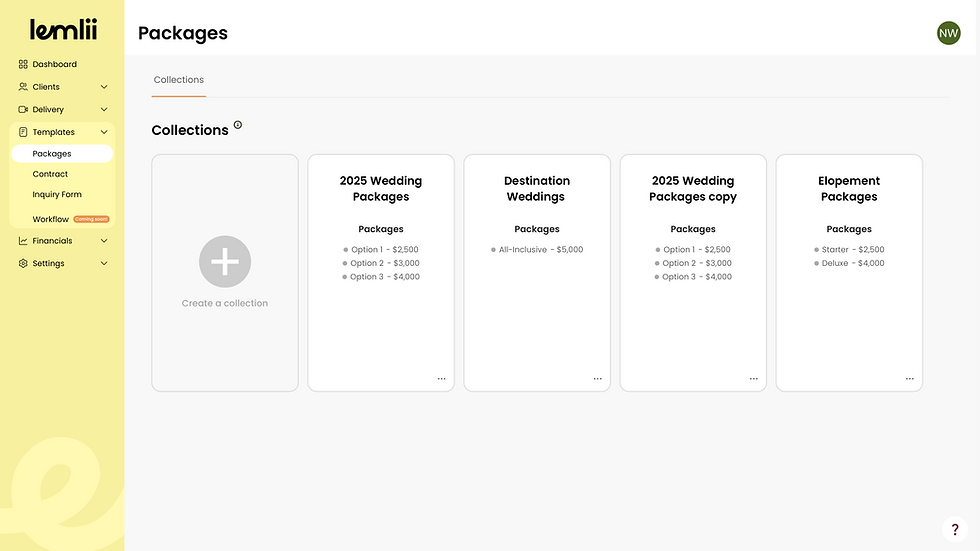Click the Settings gear icon
This screenshot has height=551, width=980.
coord(23,263)
